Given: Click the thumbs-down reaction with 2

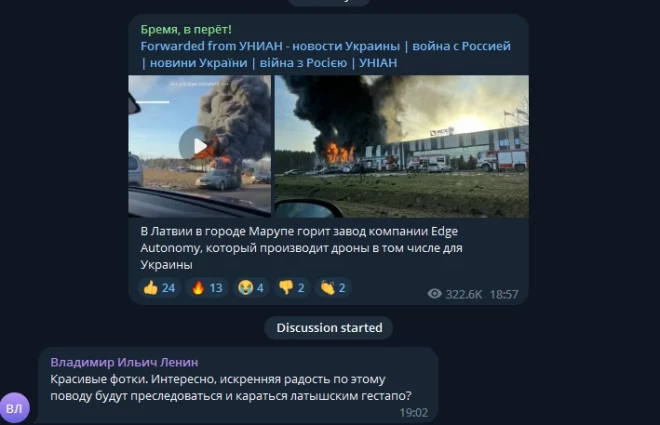Looking at the screenshot, I should 292,288.
